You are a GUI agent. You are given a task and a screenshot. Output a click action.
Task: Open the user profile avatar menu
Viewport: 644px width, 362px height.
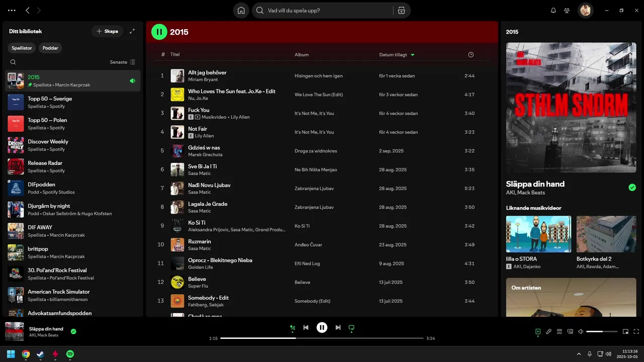(x=585, y=11)
